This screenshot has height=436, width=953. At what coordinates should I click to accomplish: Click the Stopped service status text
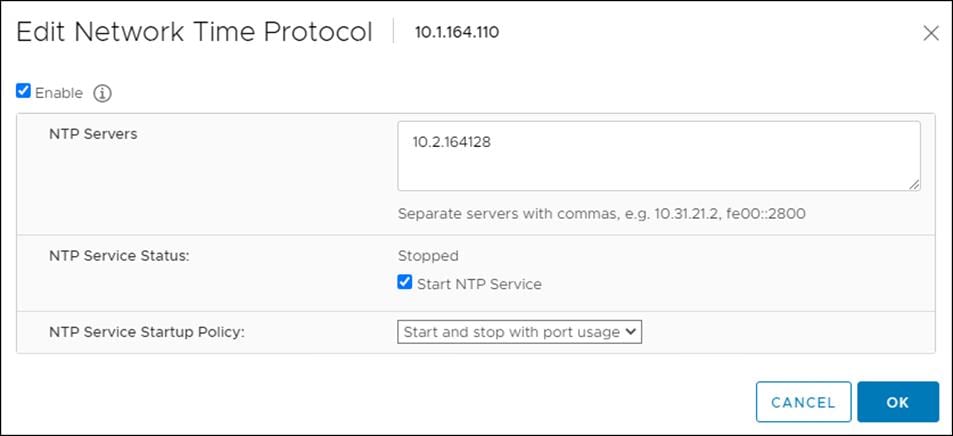[428, 256]
